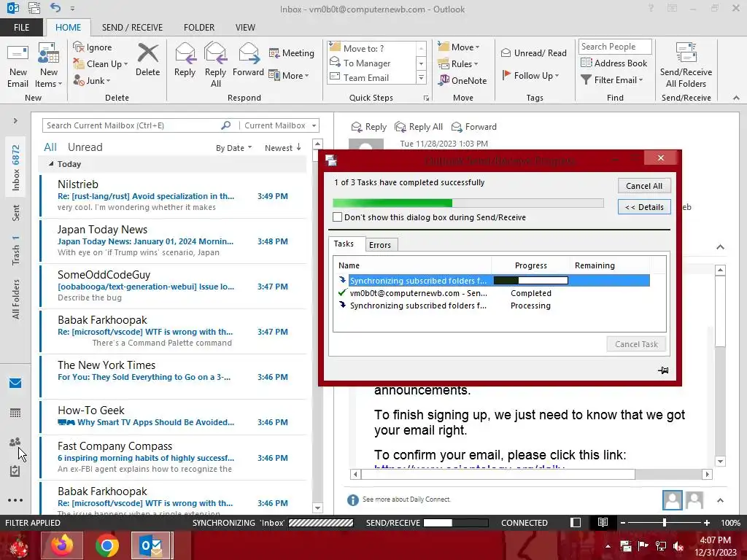Click the info icon about Daily Connect

(353, 499)
